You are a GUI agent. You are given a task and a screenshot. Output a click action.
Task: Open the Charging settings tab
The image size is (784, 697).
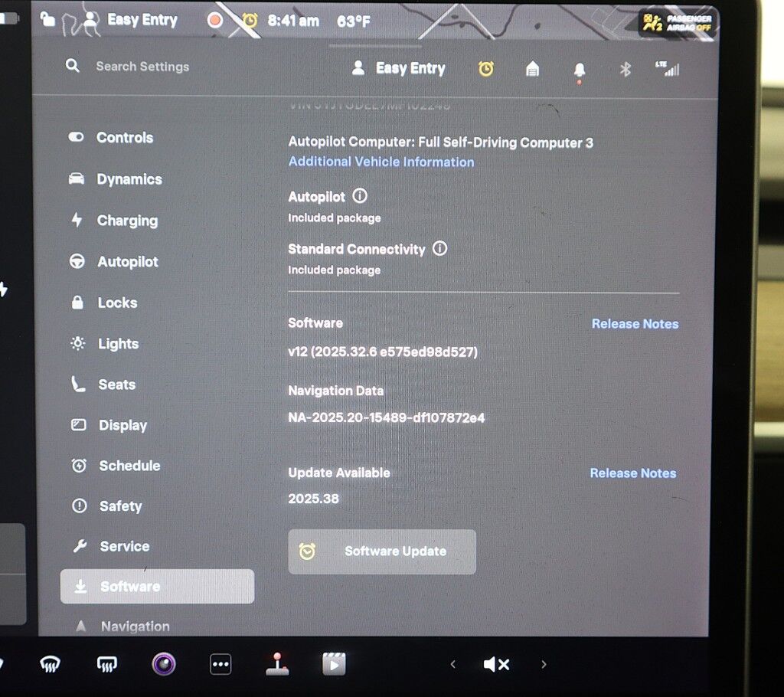pyautogui.click(x=123, y=221)
